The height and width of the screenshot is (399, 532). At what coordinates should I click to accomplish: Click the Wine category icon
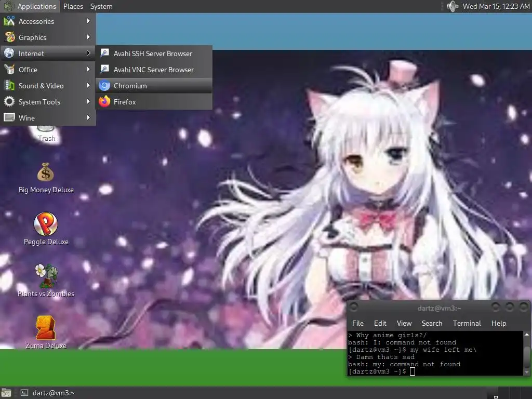tap(9, 118)
